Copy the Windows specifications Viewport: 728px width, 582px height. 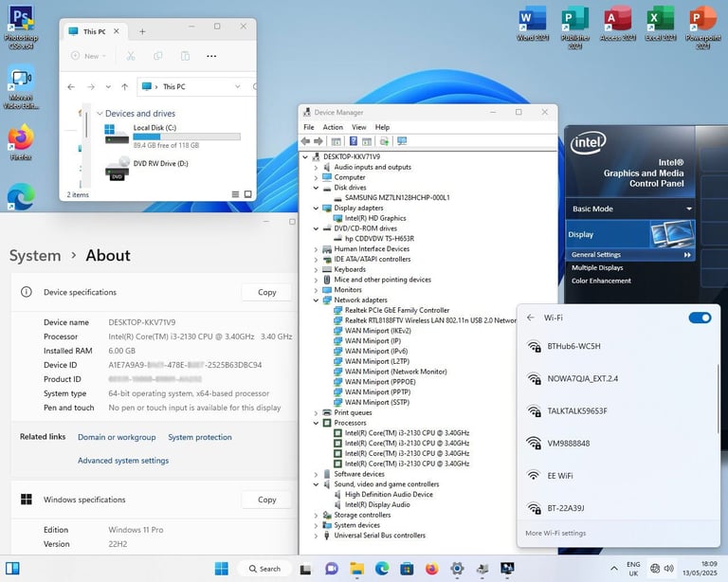267,500
